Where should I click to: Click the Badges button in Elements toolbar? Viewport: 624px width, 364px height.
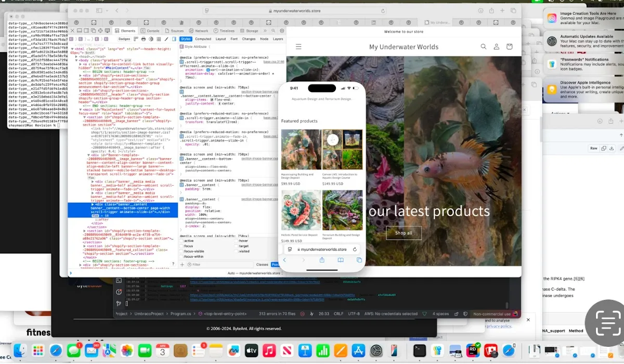[124, 39]
